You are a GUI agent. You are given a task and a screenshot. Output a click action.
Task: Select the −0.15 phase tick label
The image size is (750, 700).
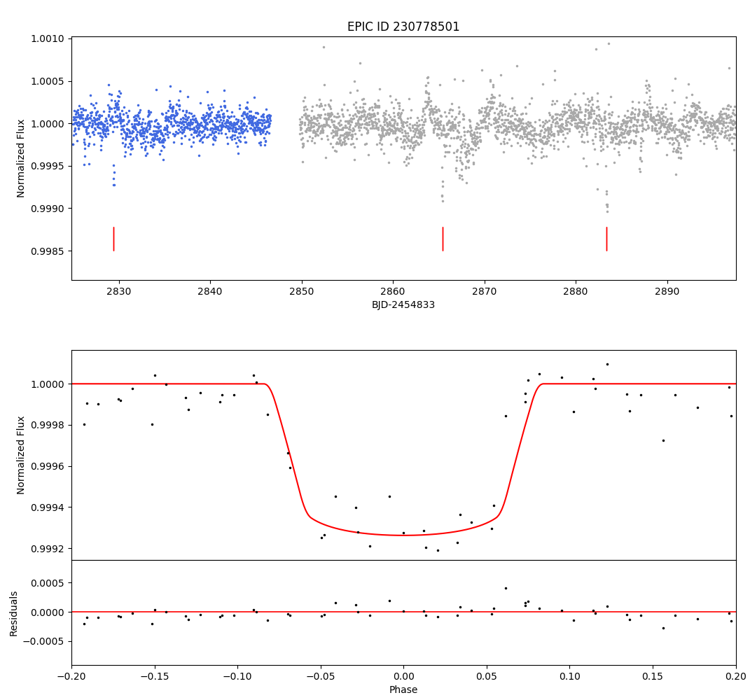(155, 676)
